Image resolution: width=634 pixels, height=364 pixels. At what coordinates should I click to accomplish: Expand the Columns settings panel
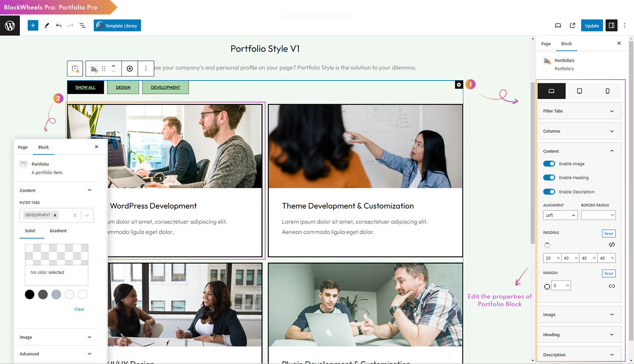579,131
